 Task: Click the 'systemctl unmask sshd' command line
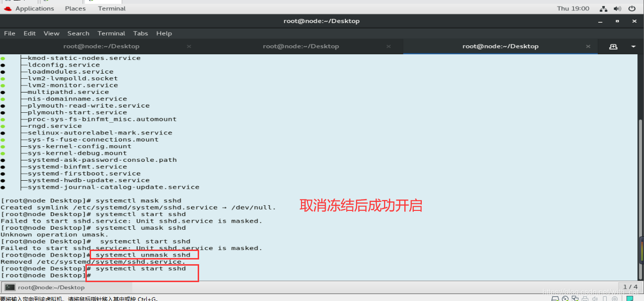click(96, 255)
